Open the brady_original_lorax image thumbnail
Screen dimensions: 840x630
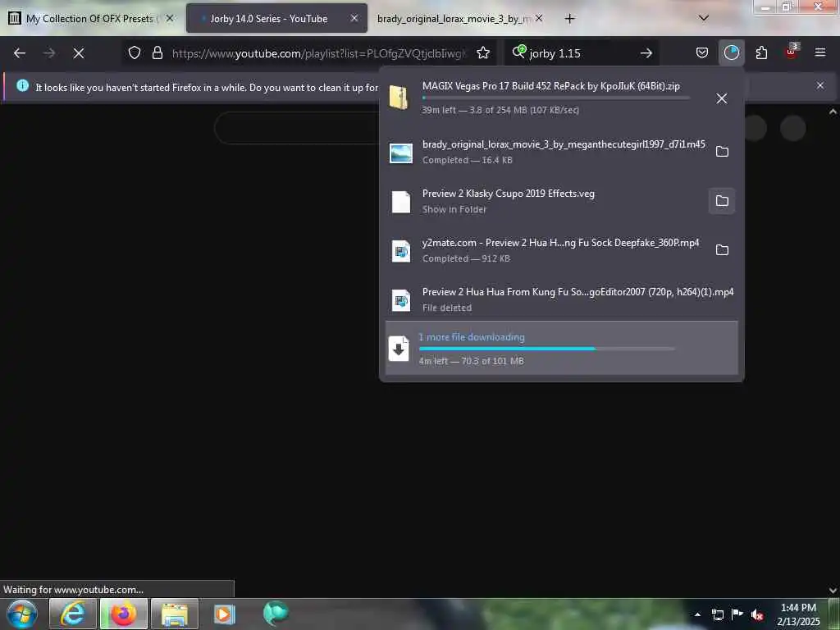[401, 153]
